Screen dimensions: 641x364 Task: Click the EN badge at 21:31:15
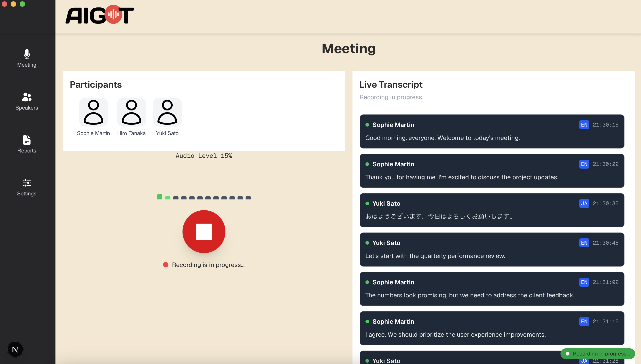[584, 322]
